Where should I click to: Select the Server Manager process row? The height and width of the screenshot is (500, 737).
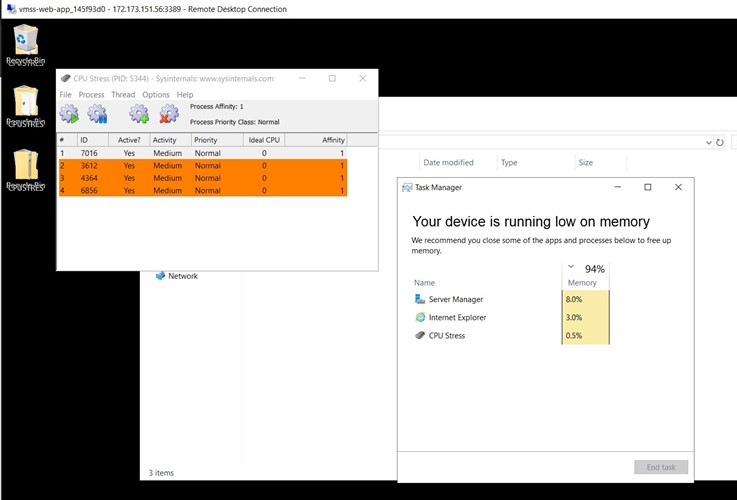coord(511,299)
